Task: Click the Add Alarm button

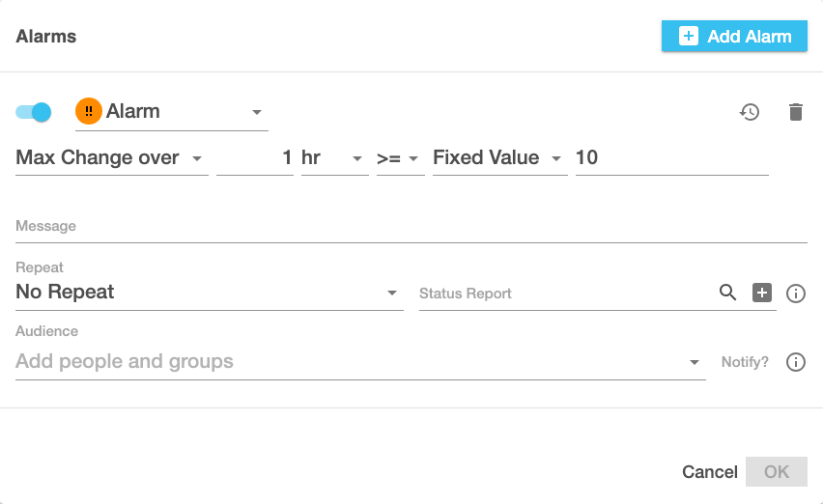Action: click(734, 37)
